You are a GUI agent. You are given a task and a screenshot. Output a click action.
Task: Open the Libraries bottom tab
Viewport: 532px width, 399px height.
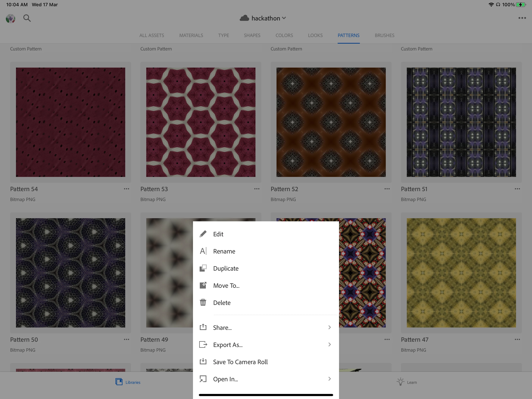[x=128, y=382]
